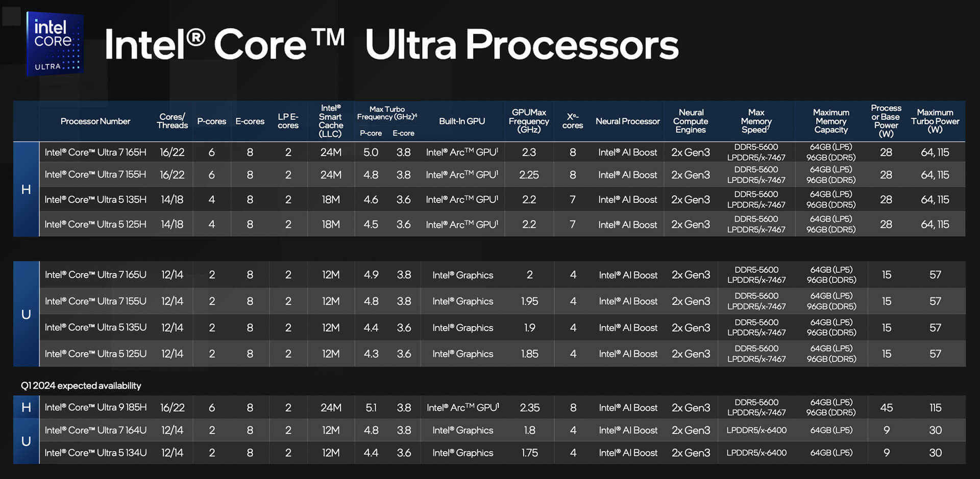Image resolution: width=980 pixels, height=479 pixels.
Task: Select the Intel Core Ultra 5 134U entry
Action: pos(95,453)
